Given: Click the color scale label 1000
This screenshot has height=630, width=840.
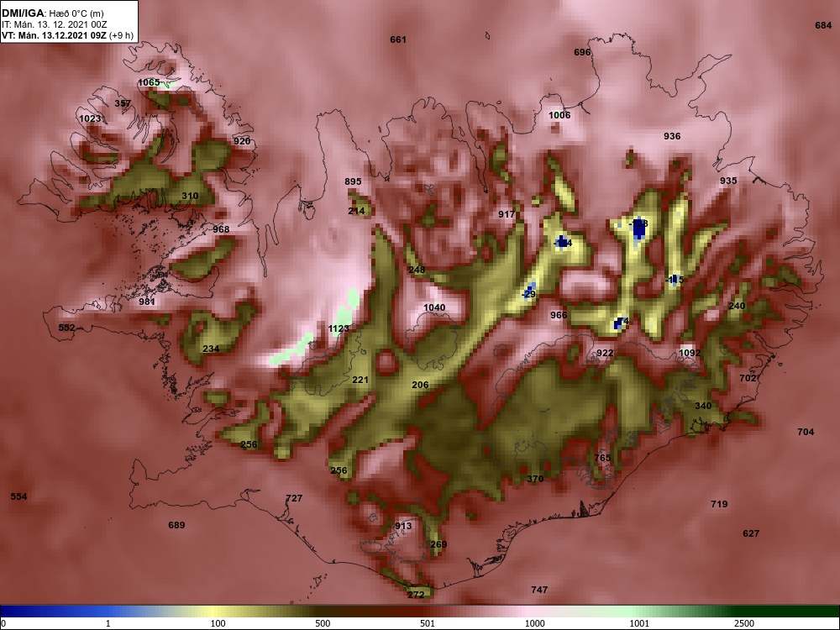Looking at the screenshot, I should [534, 623].
